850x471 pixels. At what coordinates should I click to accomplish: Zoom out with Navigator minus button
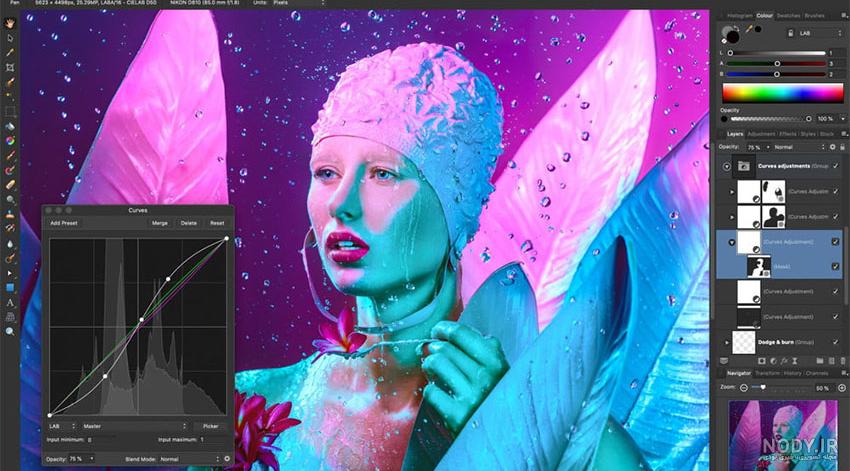click(744, 388)
